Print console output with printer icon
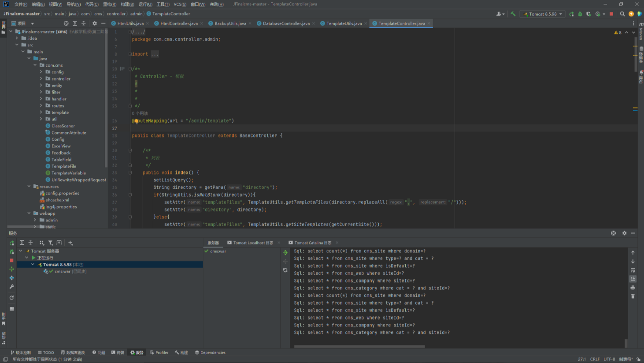Image resolution: width=644 pixels, height=363 pixels. coord(633,288)
